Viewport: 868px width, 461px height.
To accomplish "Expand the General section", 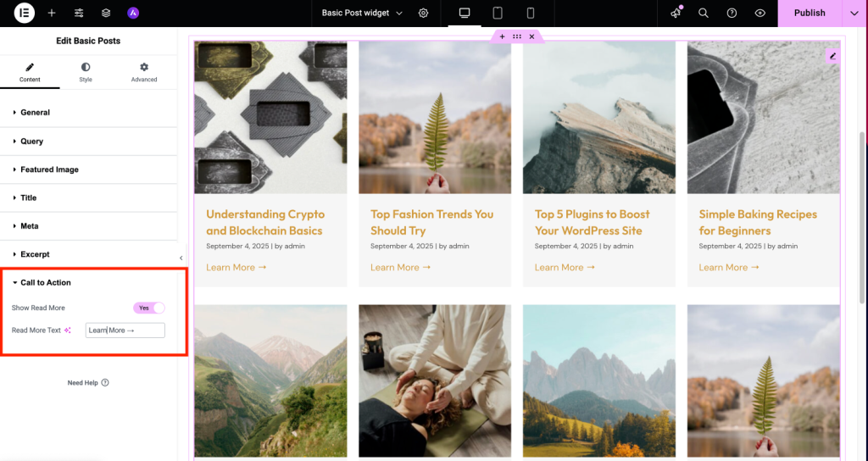I will (36, 113).
